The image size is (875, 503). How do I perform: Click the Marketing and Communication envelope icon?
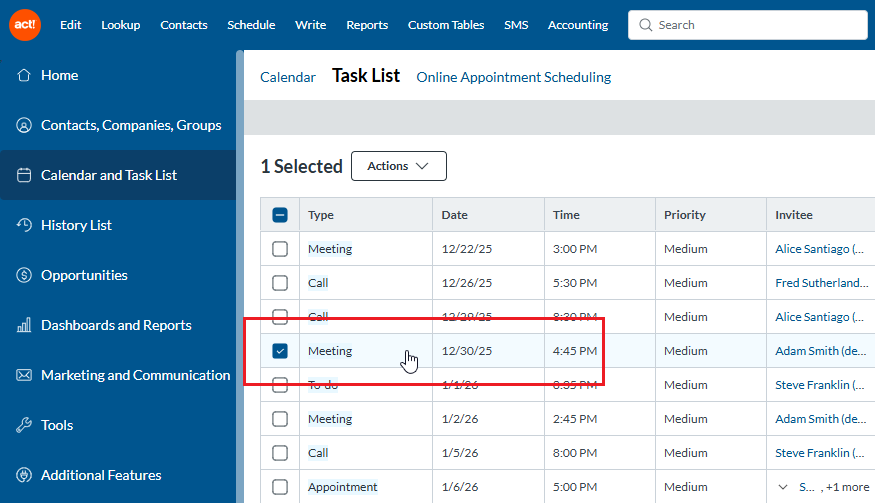pyautogui.click(x=23, y=375)
